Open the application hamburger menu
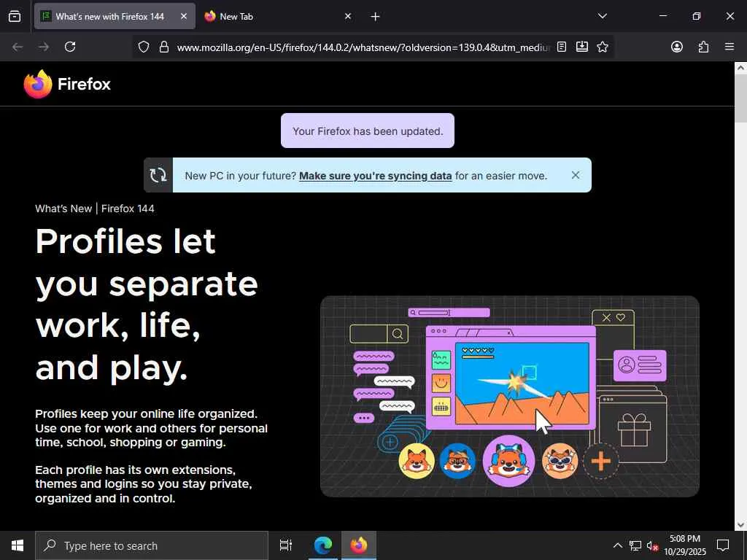Image resolution: width=747 pixels, height=560 pixels. click(x=729, y=47)
